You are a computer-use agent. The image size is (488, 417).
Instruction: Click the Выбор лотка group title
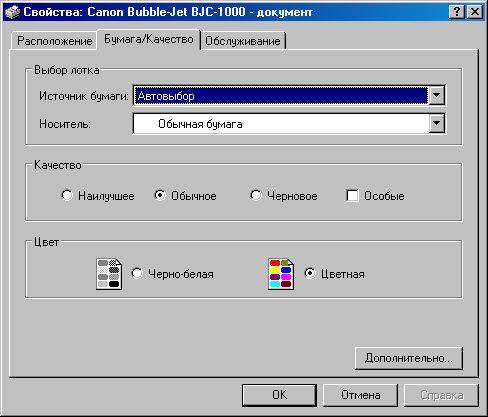tap(67, 70)
